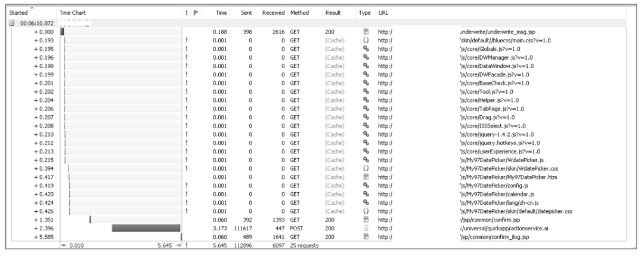Click the script type icon for TabPage.js
This screenshot has height=256, width=644.
pos(366,109)
